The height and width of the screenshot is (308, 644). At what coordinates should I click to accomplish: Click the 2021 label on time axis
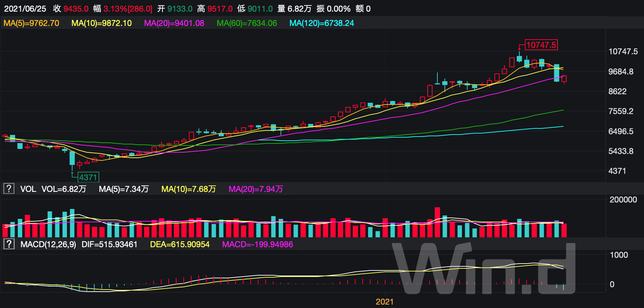click(x=385, y=302)
